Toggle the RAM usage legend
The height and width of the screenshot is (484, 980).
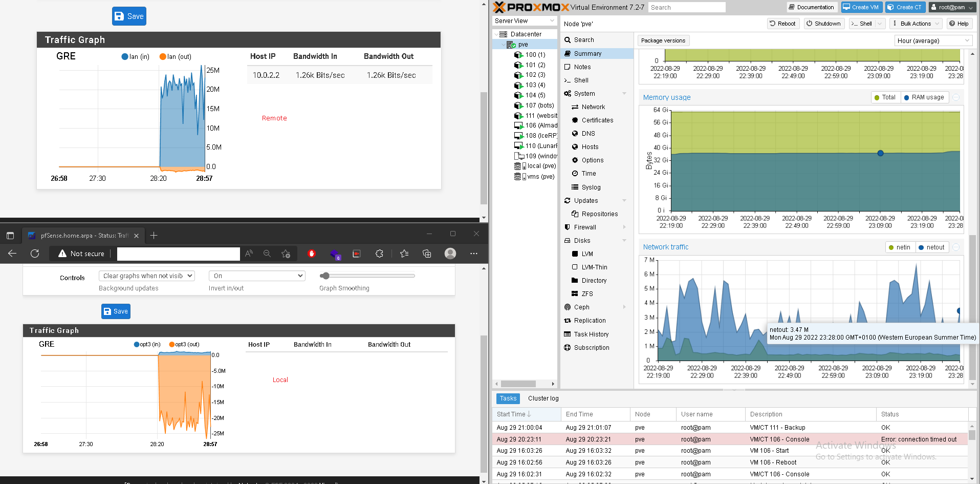pos(924,97)
